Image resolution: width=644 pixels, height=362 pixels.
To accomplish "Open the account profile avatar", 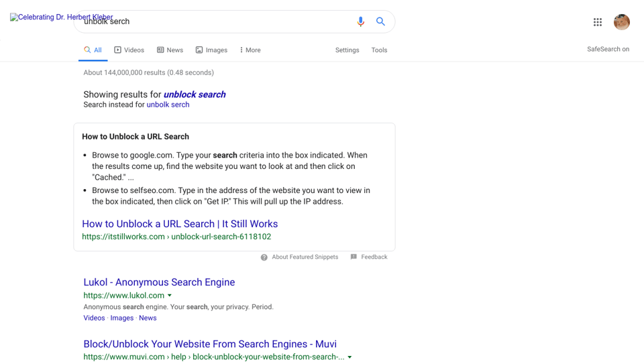I will coord(621,22).
